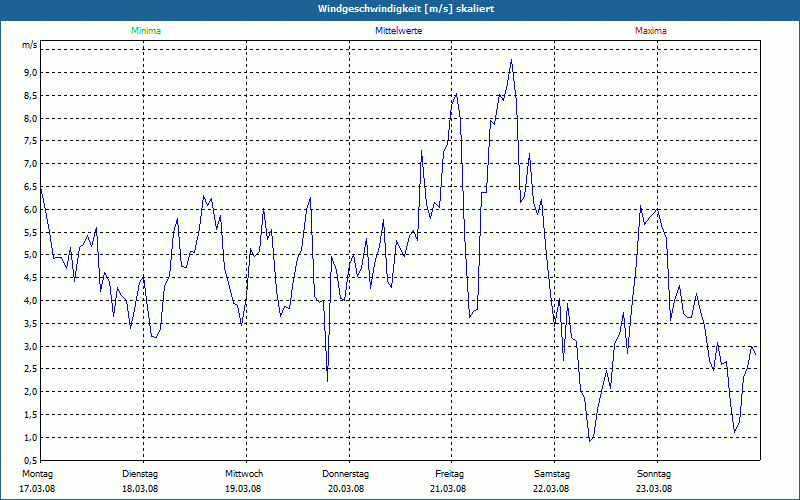Click the 0,5 y-axis value
The width and height of the screenshot is (800, 500).
click(31, 460)
